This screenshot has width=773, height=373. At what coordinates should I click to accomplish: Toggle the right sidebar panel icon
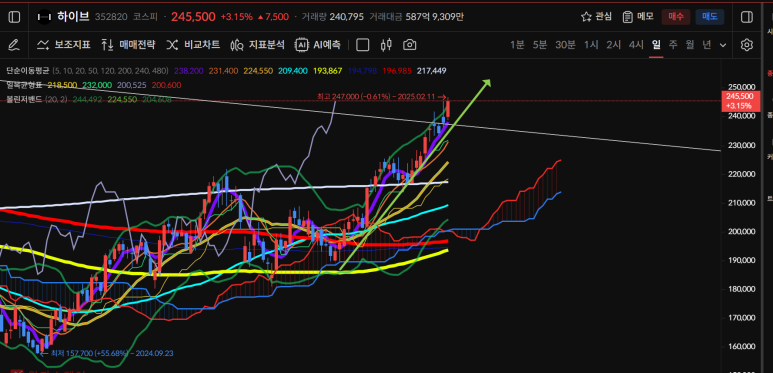[x=747, y=17]
